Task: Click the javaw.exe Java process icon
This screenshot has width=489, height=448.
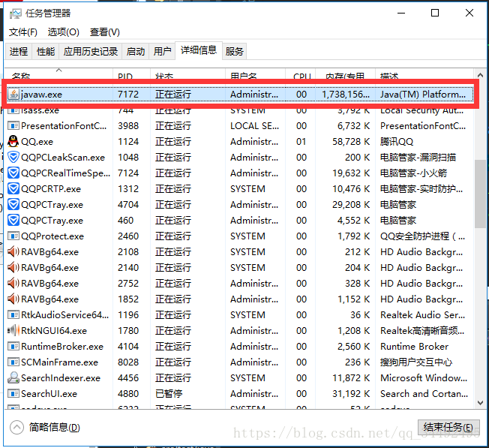Action: point(13,95)
